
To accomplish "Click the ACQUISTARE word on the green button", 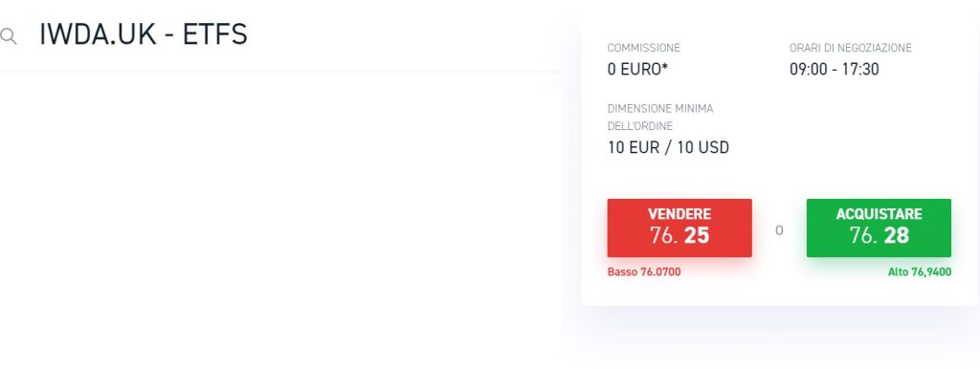I will 879,214.
